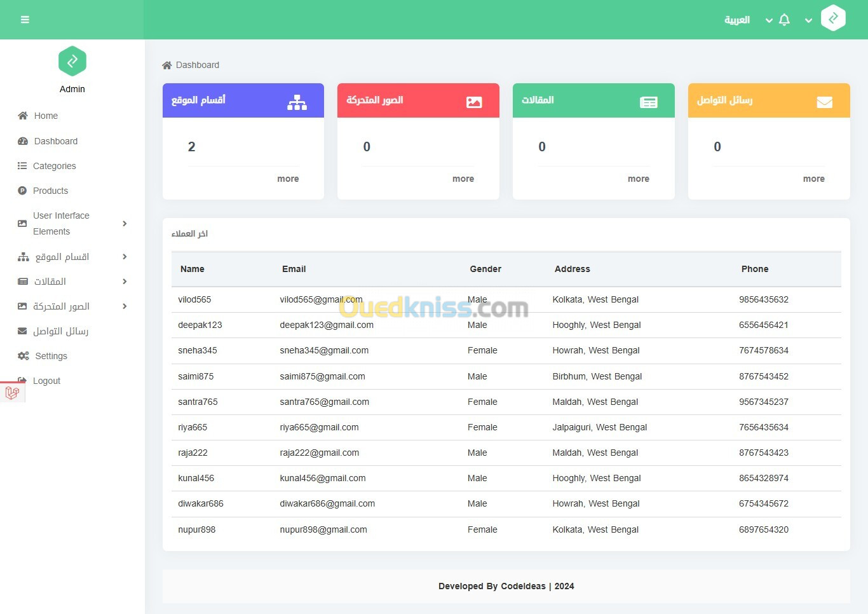Select the name vilod565
This screenshot has height=614, width=868.
click(194, 299)
